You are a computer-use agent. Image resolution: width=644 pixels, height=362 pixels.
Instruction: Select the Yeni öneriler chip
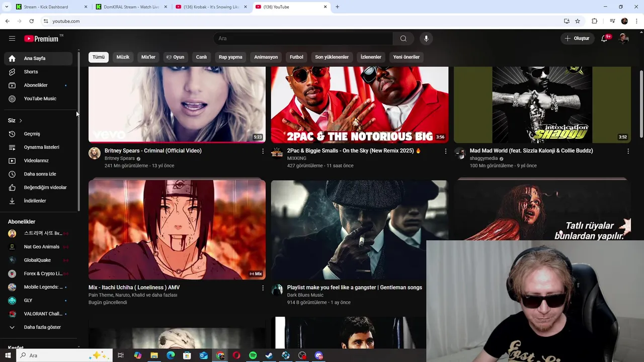[406, 57]
